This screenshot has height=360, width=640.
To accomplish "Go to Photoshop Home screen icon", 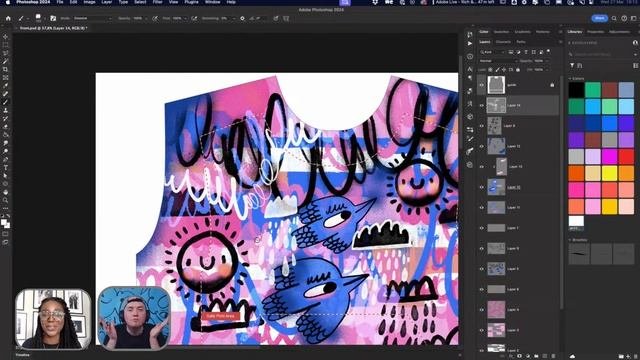I will (x=8, y=18).
